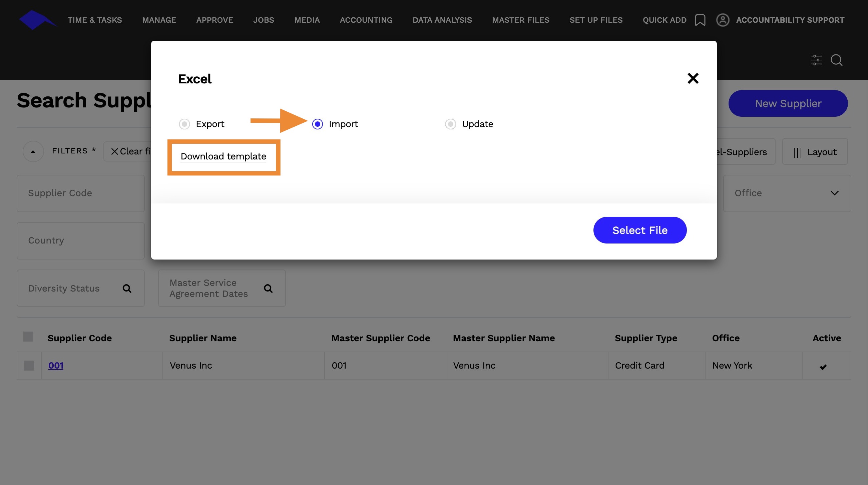Close the Excel dialog with the X
Viewport: 868px width, 485px height.
tap(693, 78)
